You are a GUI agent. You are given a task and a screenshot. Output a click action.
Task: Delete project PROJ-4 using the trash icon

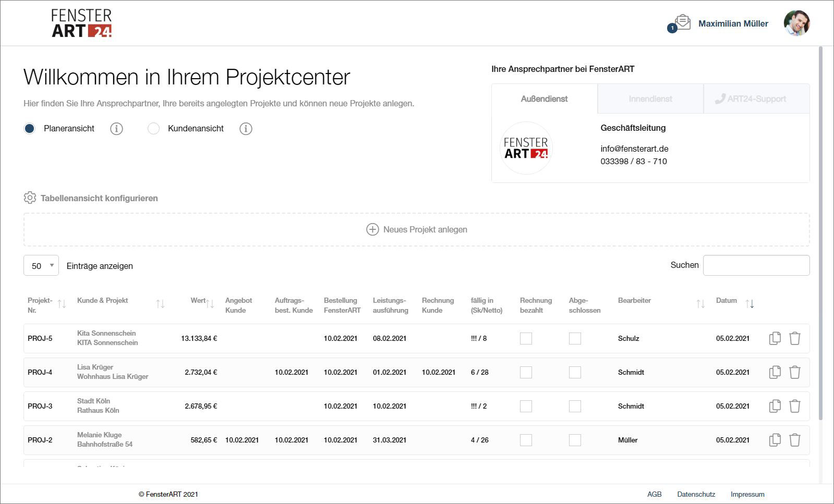pos(794,372)
